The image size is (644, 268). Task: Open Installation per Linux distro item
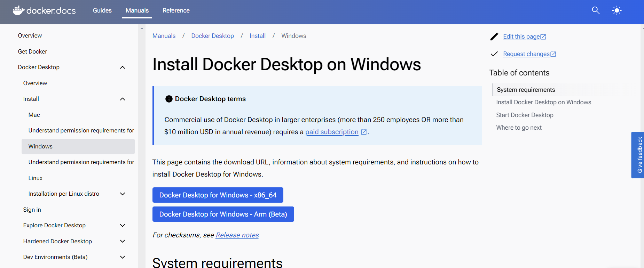click(x=64, y=194)
